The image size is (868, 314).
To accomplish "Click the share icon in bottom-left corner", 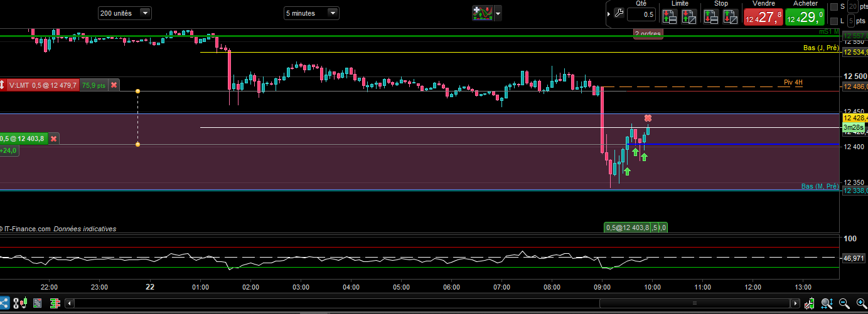I will [5, 303].
